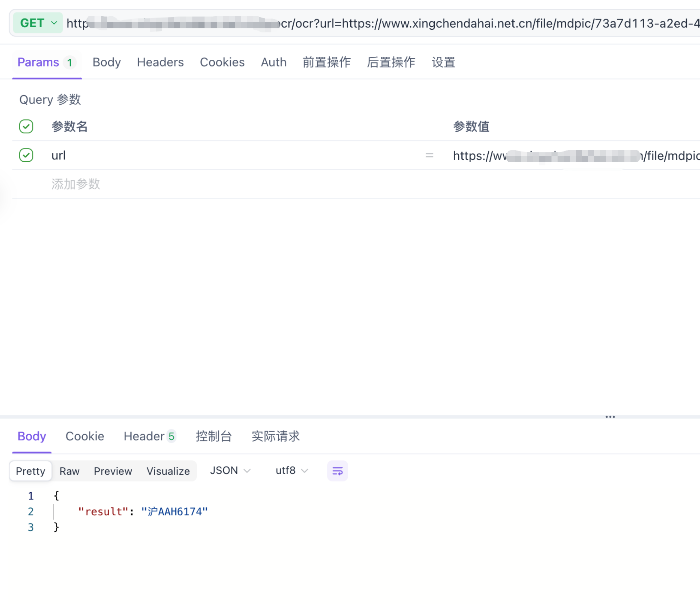View the 实际请求 tab
Viewport: 700px width, 604px height.
(x=276, y=436)
